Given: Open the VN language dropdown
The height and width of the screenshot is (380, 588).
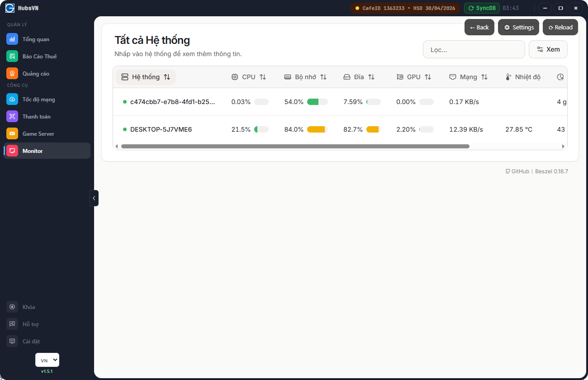Looking at the screenshot, I should click(47, 360).
